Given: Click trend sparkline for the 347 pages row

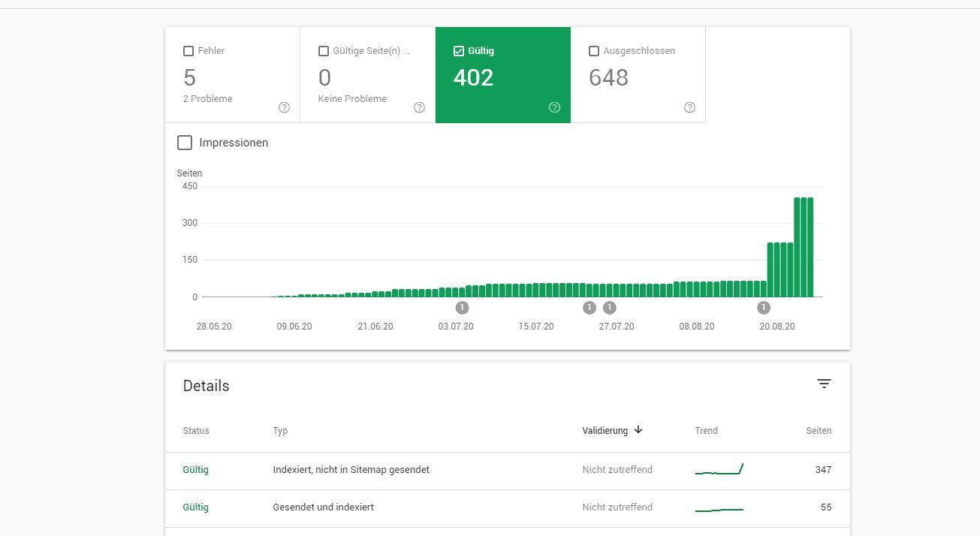Looking at the screenshot, I should point(719,470).
